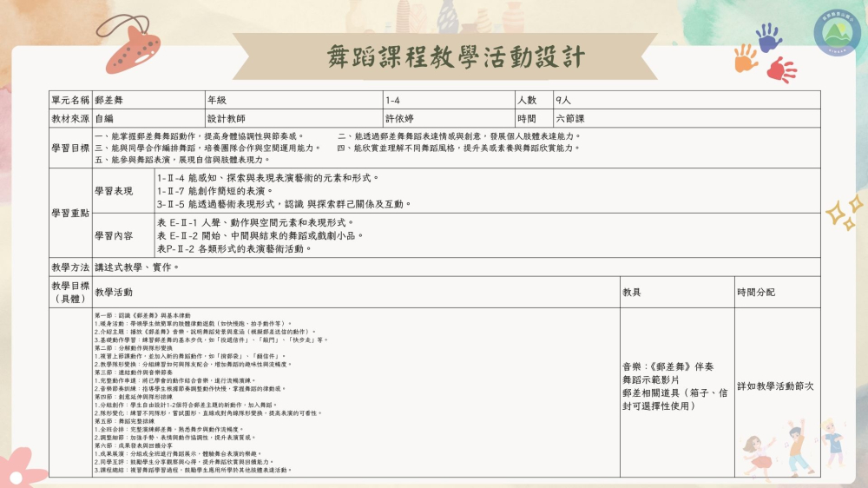The height and width of the screenshot is (488, 868).
Task: Click line 2.介紹主題：播放《郵差舞》音樂
Action: [206, 331]
